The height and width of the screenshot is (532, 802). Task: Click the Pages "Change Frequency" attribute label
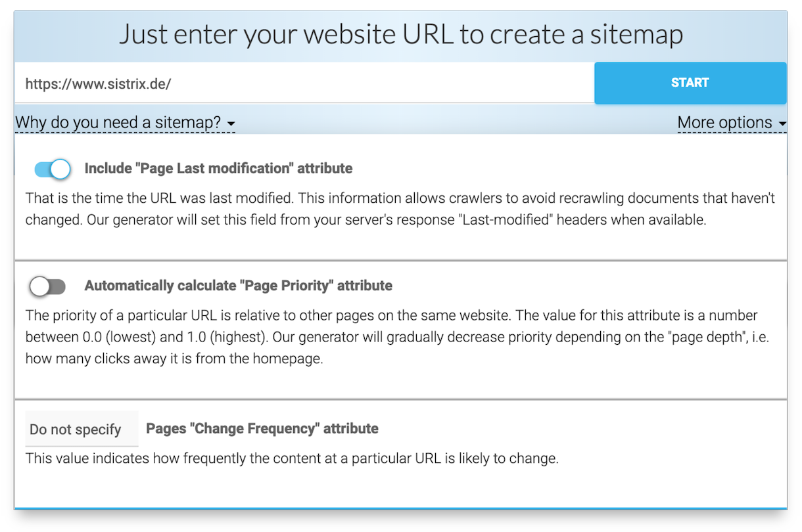262,429
